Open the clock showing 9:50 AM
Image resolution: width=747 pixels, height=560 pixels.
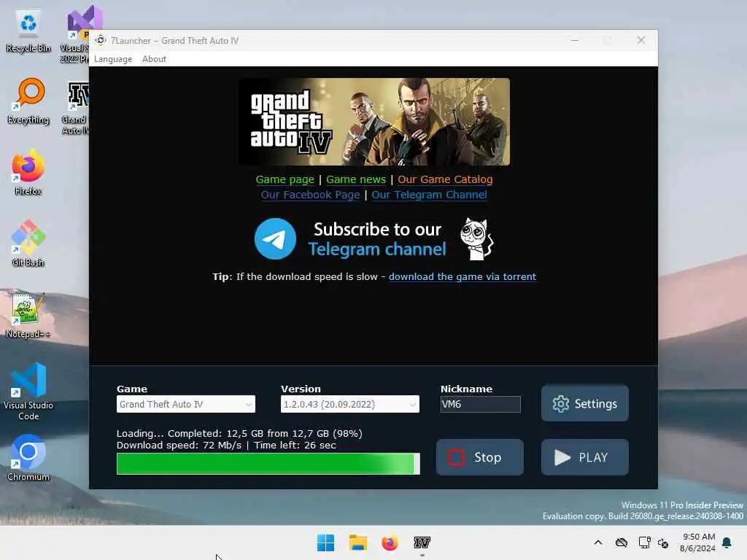698,542
